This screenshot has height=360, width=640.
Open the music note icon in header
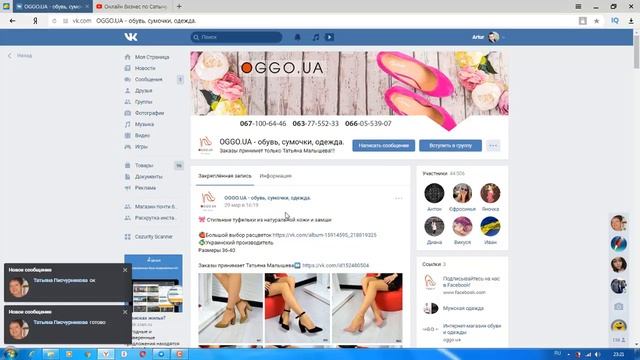316,37
